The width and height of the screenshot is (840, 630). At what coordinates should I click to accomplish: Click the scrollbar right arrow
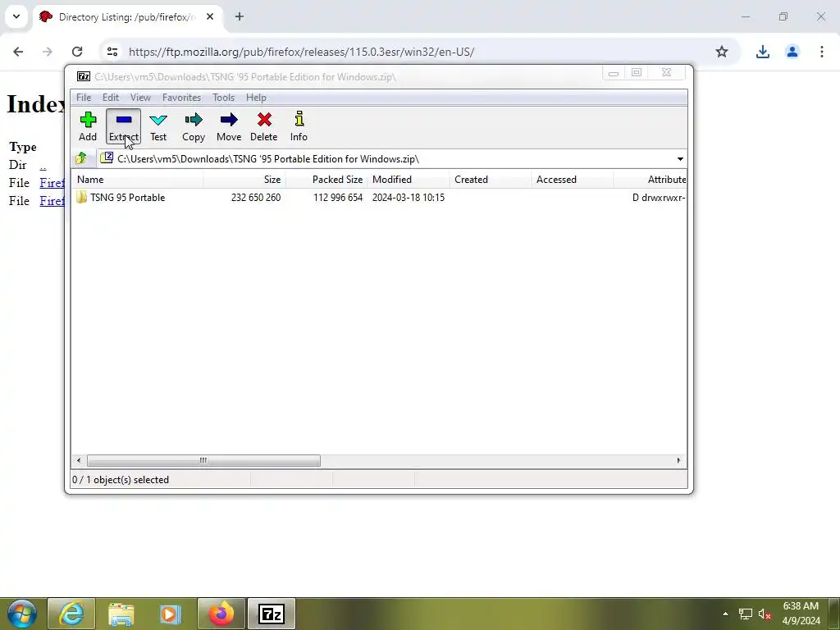click(678, 460)
